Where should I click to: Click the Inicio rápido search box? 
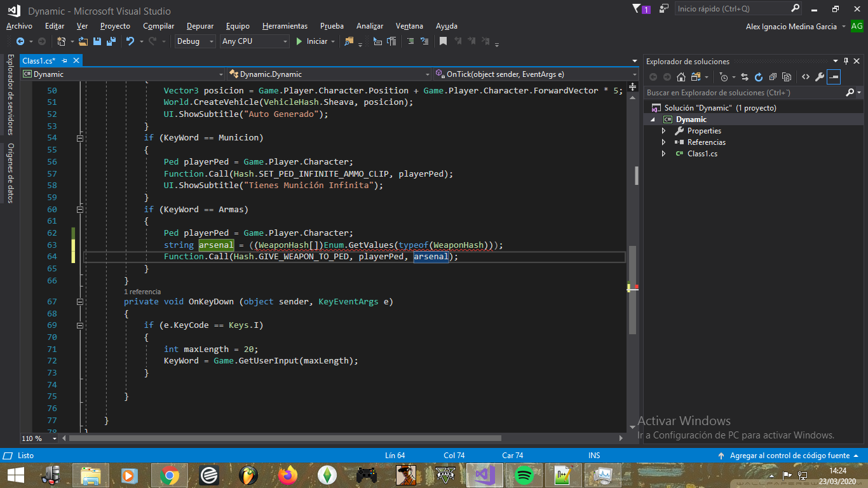point(738,9)
